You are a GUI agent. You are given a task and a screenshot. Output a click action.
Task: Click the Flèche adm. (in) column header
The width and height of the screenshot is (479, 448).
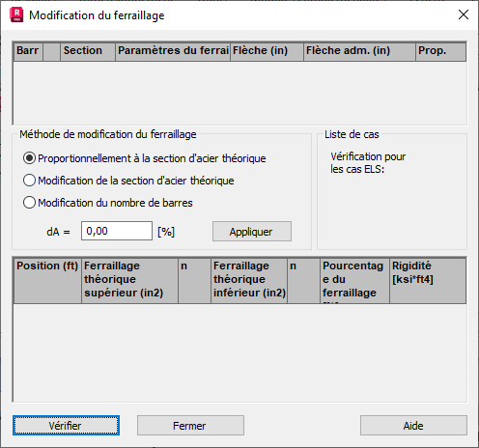[x=359, y=51]
